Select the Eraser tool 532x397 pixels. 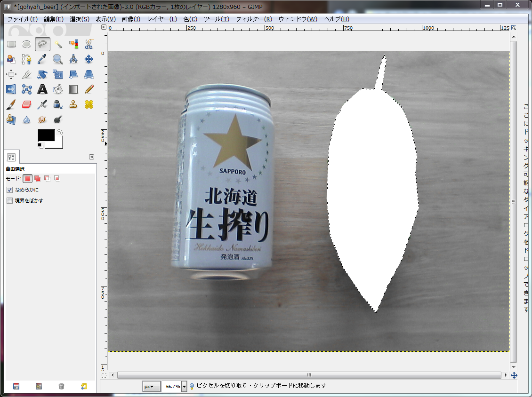point(26,104)
